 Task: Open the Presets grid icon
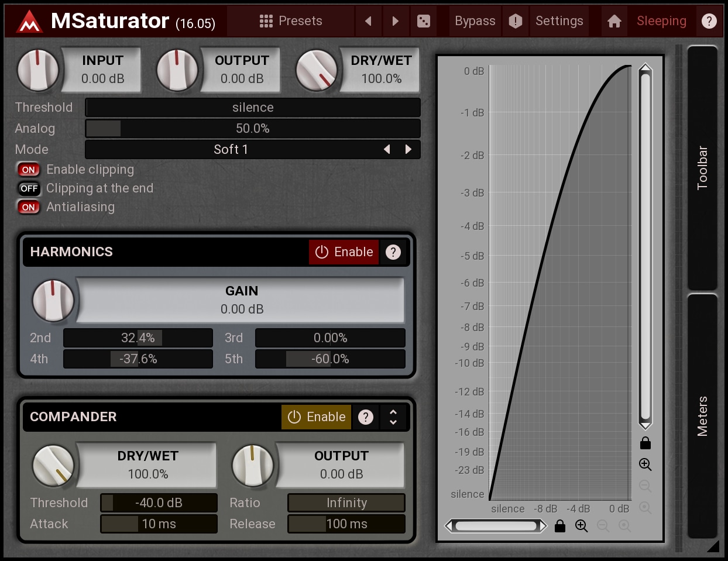tap(266, 21)
